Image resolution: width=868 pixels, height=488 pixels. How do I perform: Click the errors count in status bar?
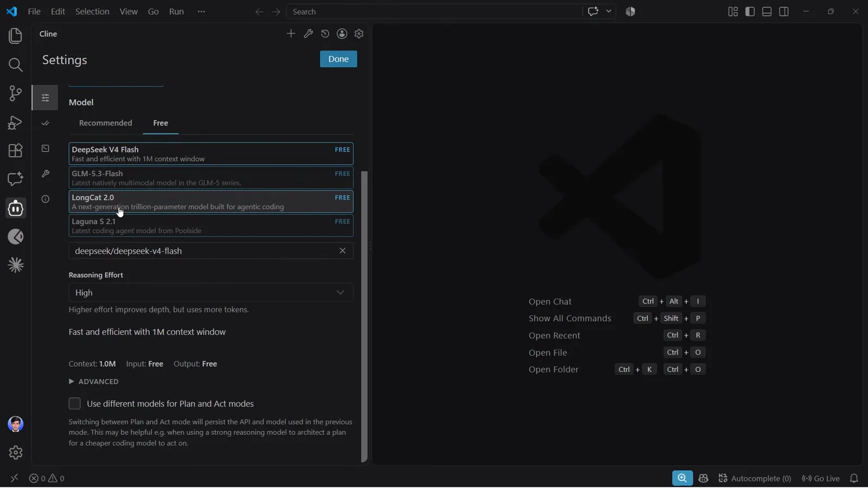[x=37, y=479]
